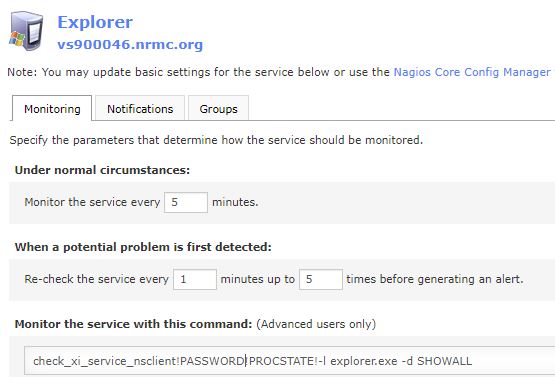Switch to the Notifications tab
This screenshot has height=377, width=555.
click(140, 108)
